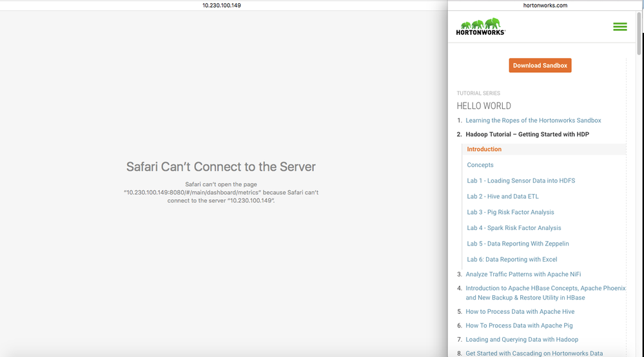Switch to the 10.230.100.149 Safari tab
This screenshot has height=357, width=644.
pos(221,5)
